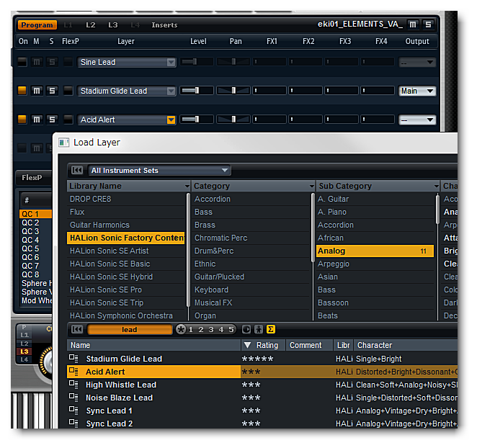The image size is (477, 448).
Task: Enable FlexP for Sine Lead layer
Action: click(68, 62)
